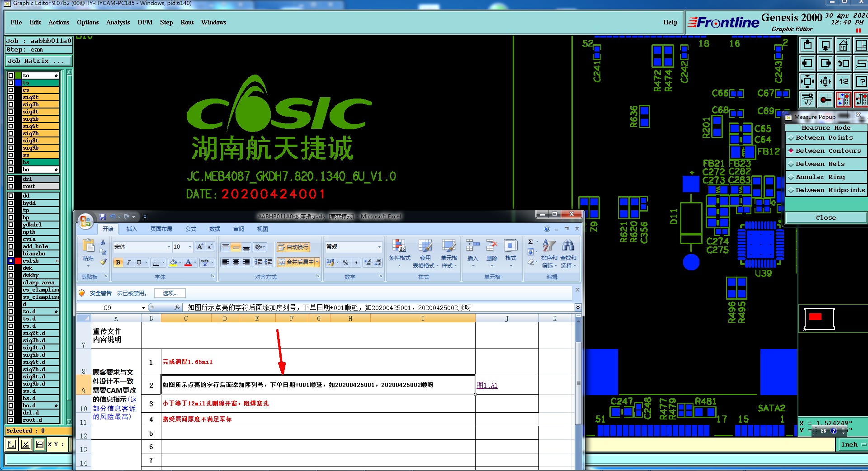Screen dimensions: 868x471
Task: Select Between Nets measure mode
Action: [826, 164]
